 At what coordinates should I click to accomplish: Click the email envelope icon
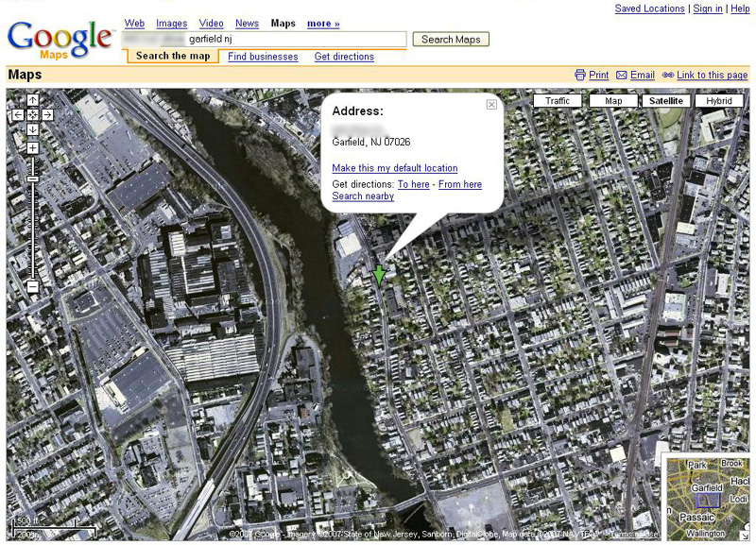622,76
